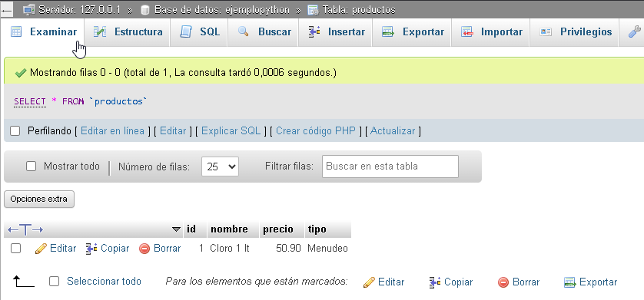The width and height of the screenshot is (644, 300).
Task: Click the Importar tab icon
Action: pyautogui.click(x=467, y=32)
